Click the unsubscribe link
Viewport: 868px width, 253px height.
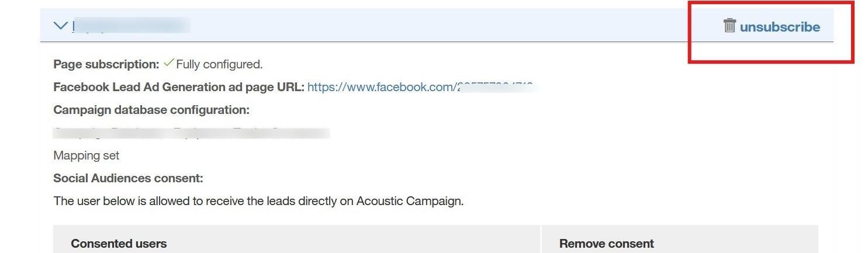(780, 27)
